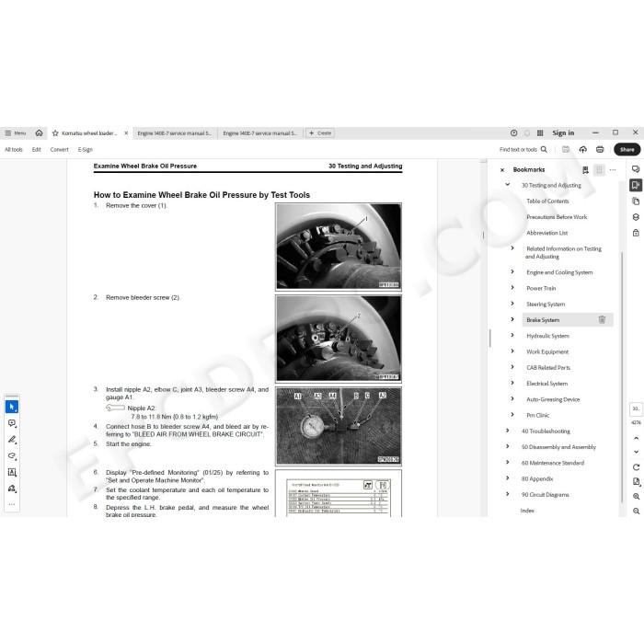644x644 pixels.
Task: Collapse the 30 Testing and Adjusting bookmark
Action: click(x=507, y=185)
